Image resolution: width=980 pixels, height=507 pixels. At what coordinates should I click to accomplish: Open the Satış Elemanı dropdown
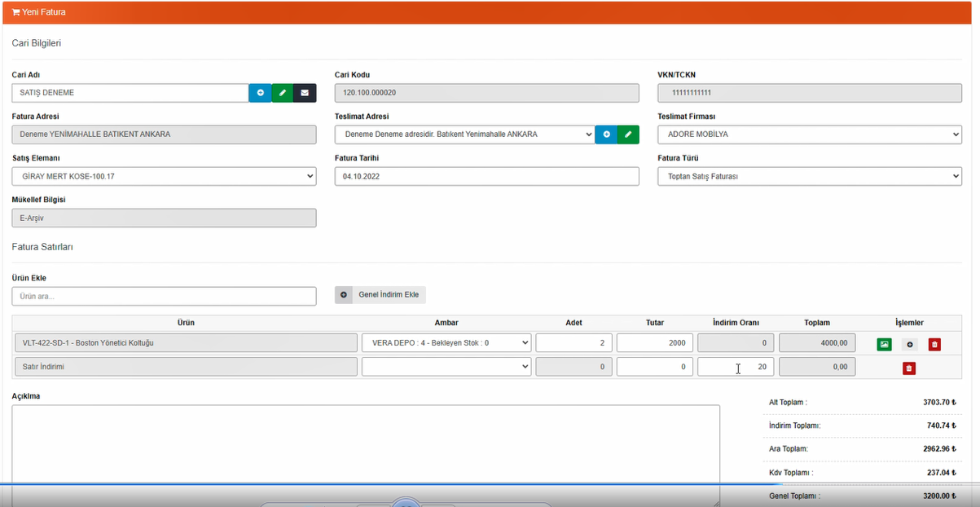[x=164, y=176]
